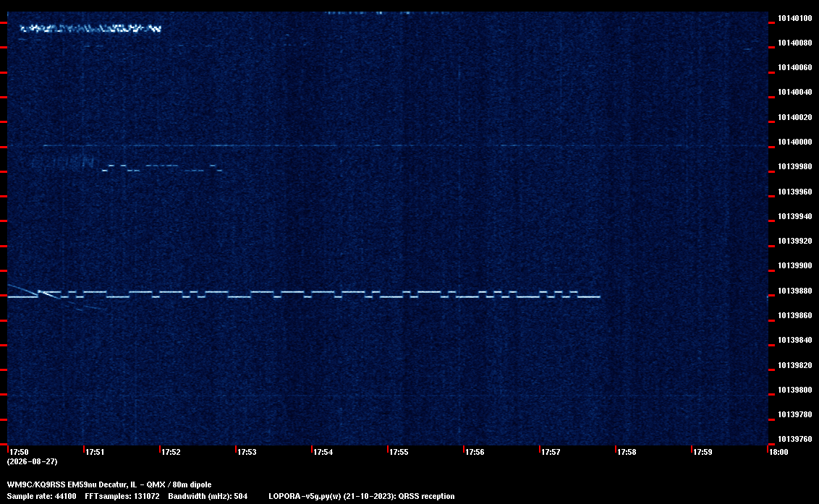Click frequency label 10139900
819x504 pixels.
(795, 266)
